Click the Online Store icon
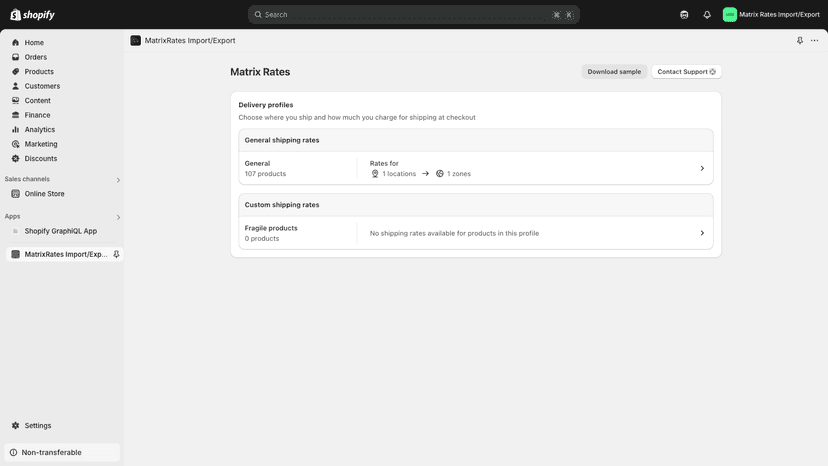The width and height of the screenshot is (828, 466). (x=15, y=194)
